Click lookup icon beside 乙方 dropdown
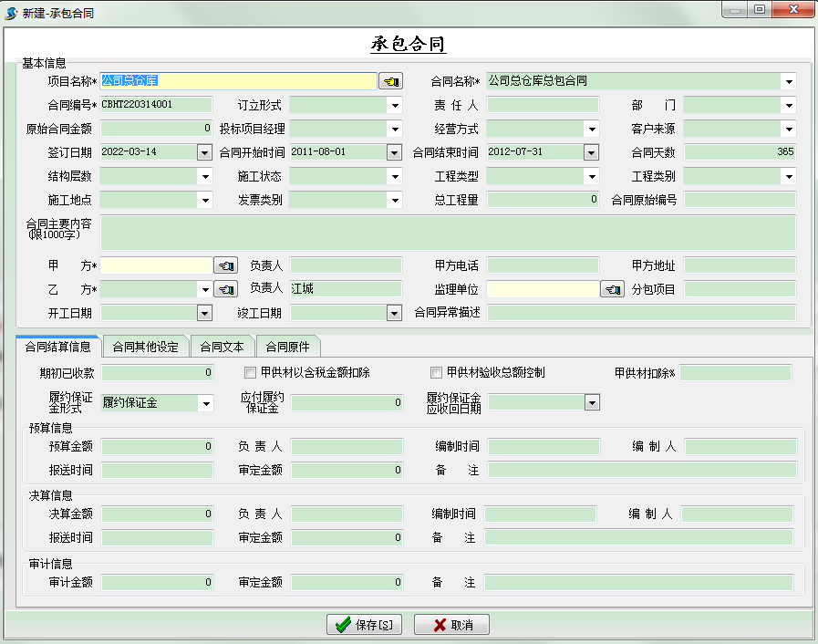 [225, 289]
